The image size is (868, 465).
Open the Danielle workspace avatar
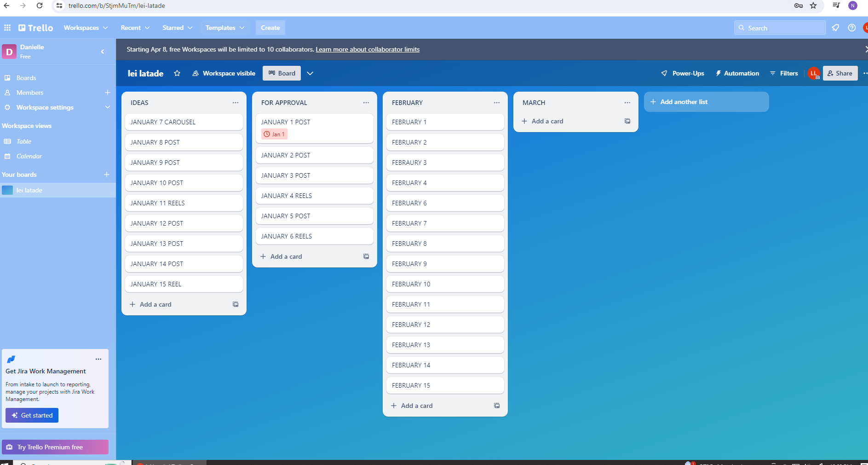[9, 52]
